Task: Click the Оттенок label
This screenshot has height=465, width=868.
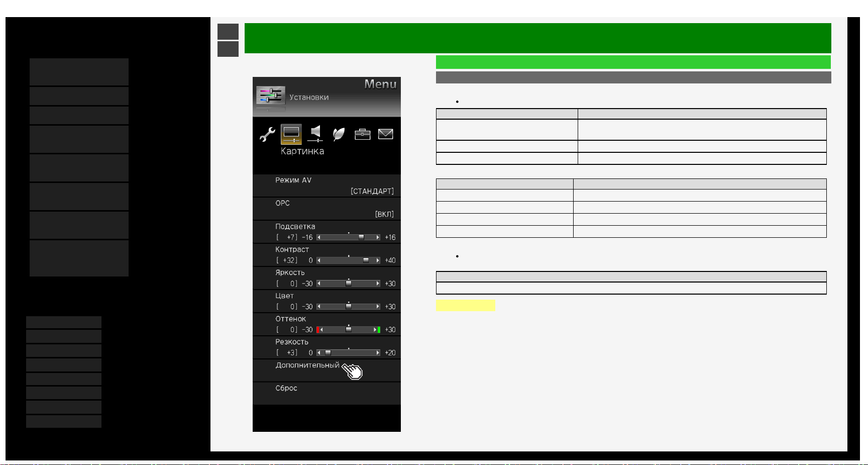Action: (291, 319)
